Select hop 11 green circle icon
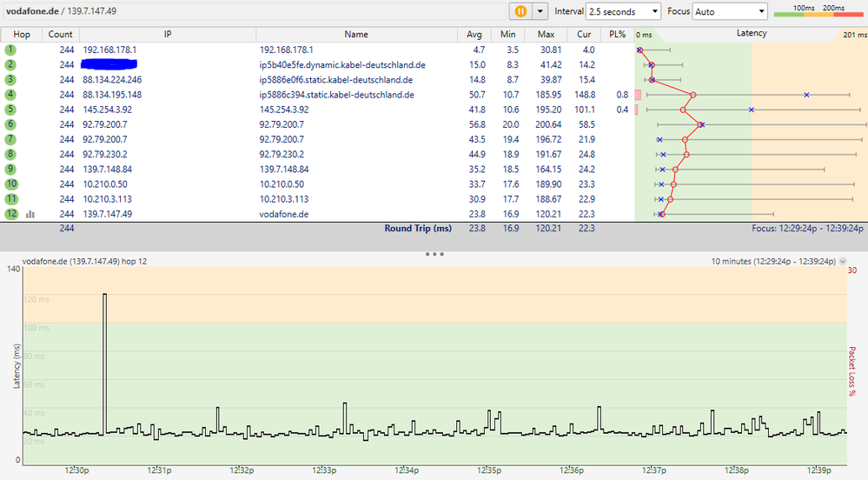This screenshot has height=480, width=868. pos(11,199)
